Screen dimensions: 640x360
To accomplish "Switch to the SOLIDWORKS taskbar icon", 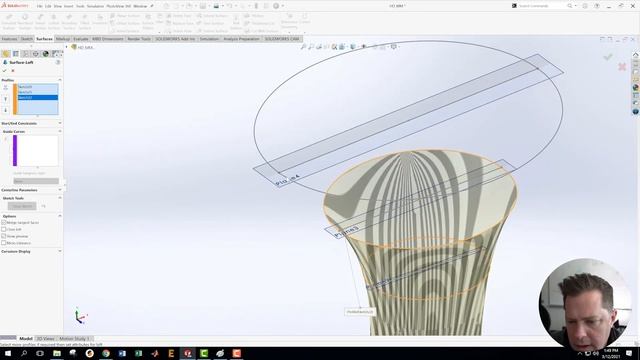I will (188, 353).
